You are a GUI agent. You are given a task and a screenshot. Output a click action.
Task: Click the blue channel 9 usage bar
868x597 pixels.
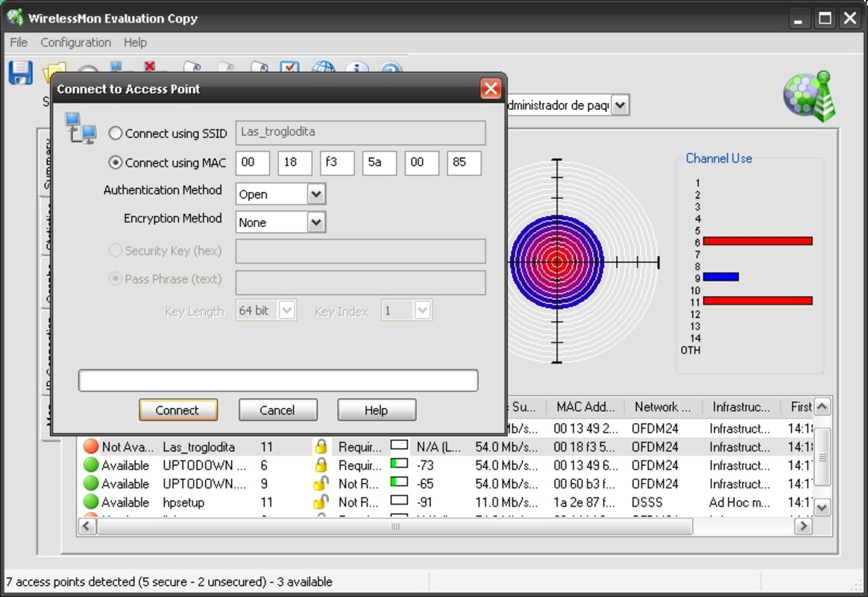pyautogui.click(x=721, y=277)
